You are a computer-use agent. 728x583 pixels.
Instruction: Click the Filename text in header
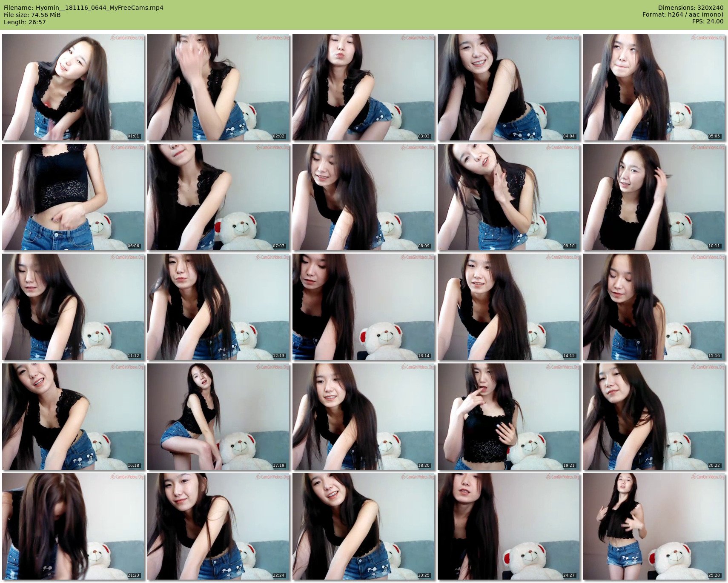tap(83, 8)
